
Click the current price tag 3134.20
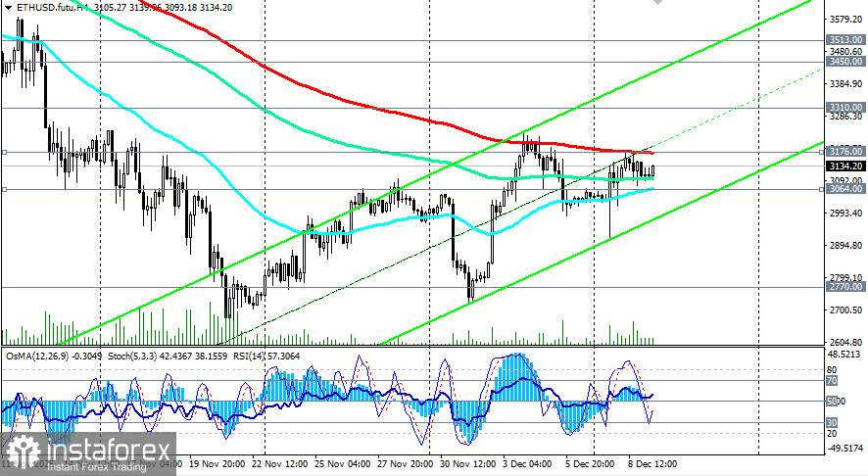tap(845, 167)
